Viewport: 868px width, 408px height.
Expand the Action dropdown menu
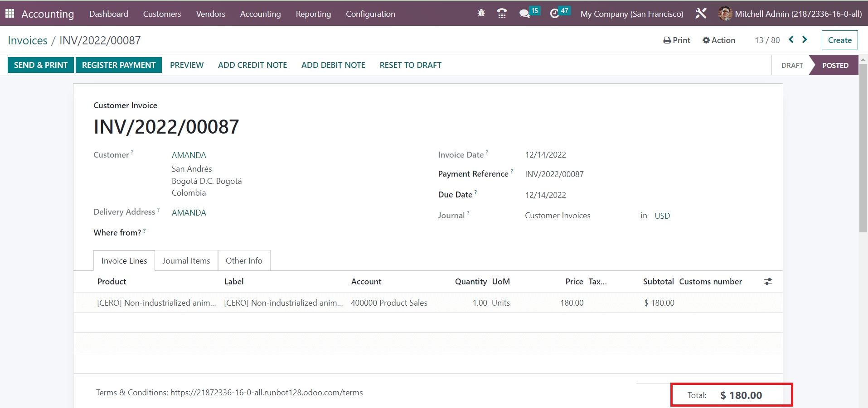719,40
